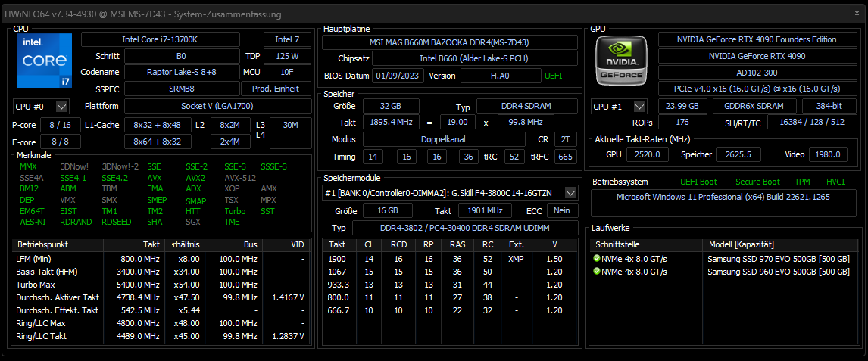Click the memory multiplier 19.00

457,122
